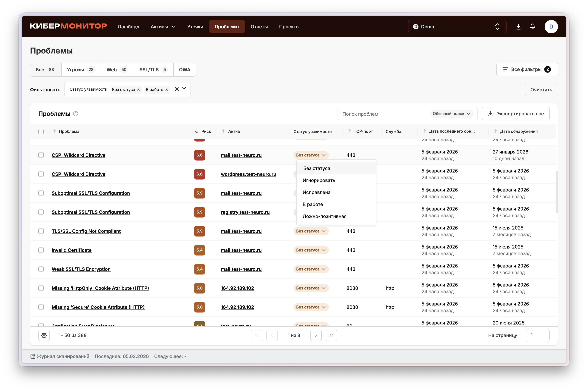Image resolution: width=588 pixels, height=391 pixels.
Task: Click the help icon next to Проблемы heading
Action: pyautogui.click(x=76, y=114)
